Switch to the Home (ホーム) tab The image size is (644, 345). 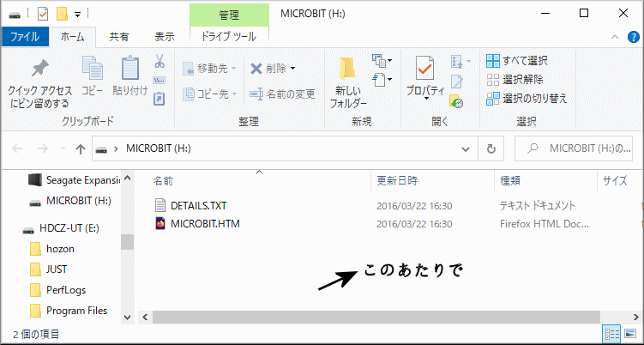click(73, 37)
